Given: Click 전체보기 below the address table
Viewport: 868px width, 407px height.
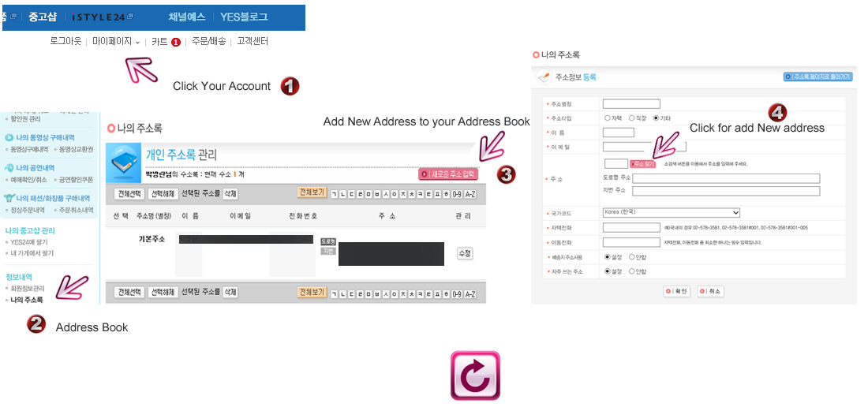Looking at the screenshot, I should tap(312, 293).
